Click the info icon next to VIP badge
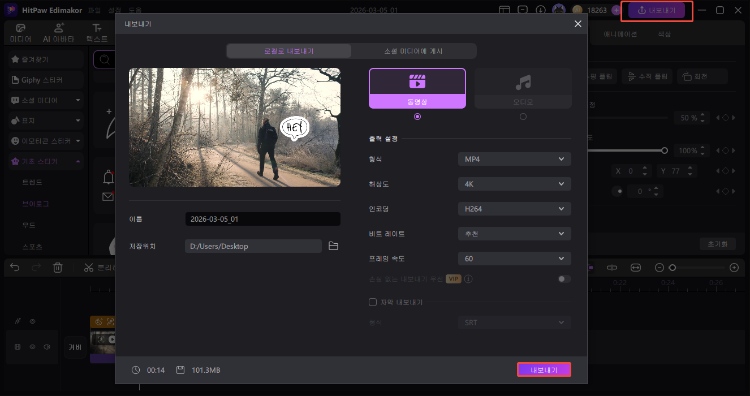750x396 pixels. tap(468, 279)
